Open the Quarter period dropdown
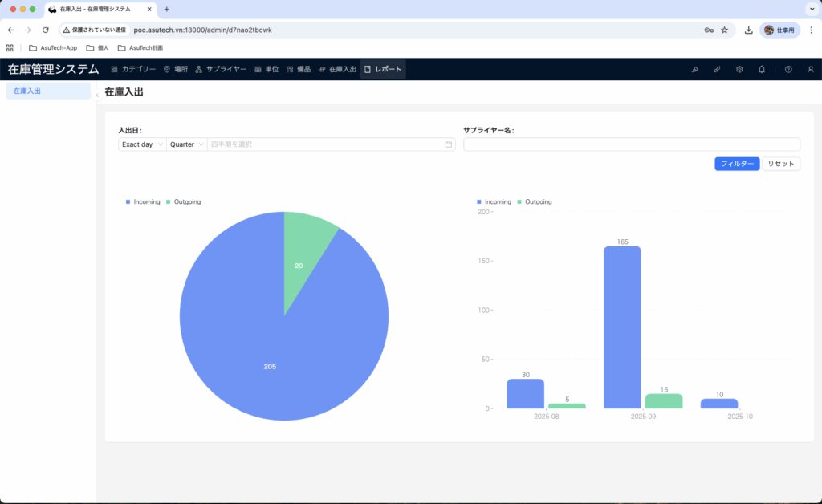This screenshot has height=504, width=822. tap(186, 144)
